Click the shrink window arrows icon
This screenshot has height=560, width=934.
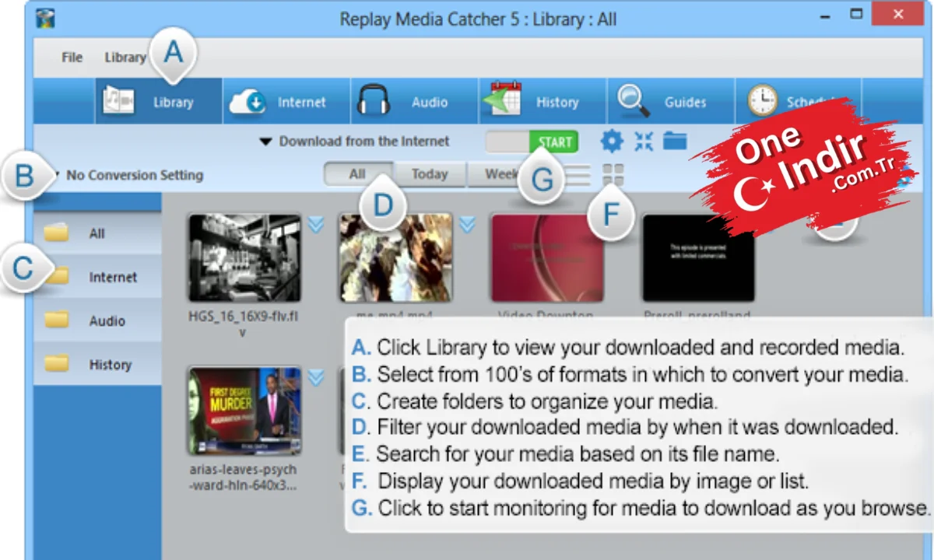pos(644,141)
